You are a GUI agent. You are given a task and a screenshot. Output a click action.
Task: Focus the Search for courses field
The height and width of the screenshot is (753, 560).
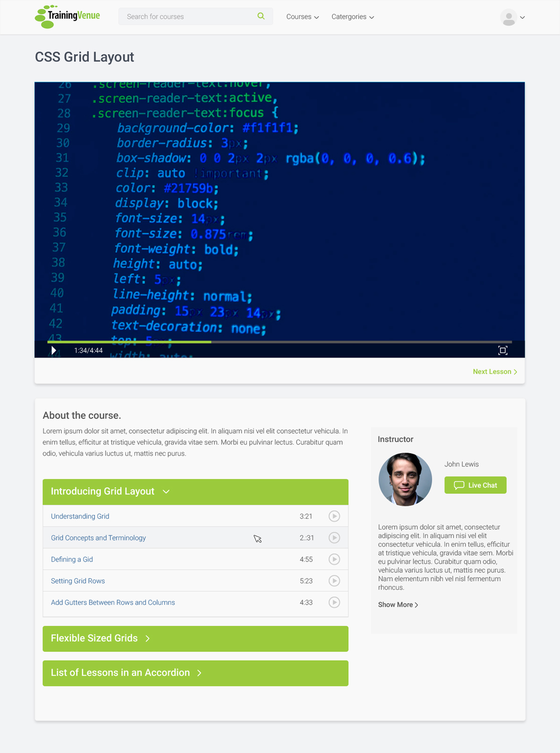coord(188,17)
